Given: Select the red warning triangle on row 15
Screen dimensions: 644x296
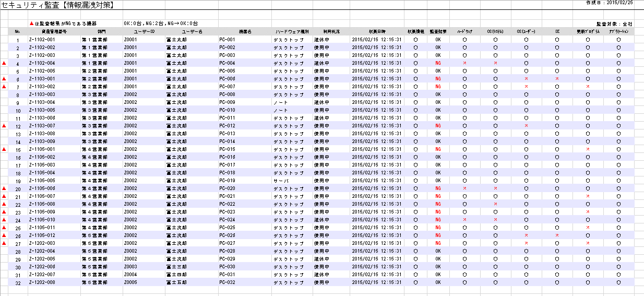Looking at the screenshot, I should tap(4, 149).
